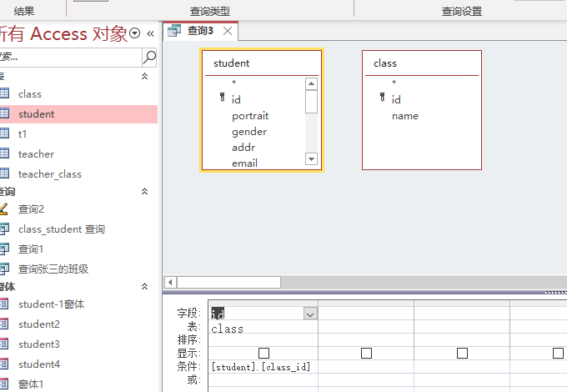Select the class table name in navigation list
Viewport: 567px width, 392px height.
pos(30,94)
